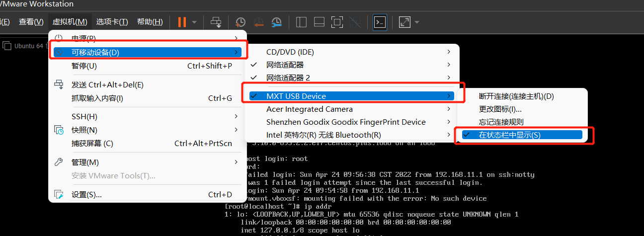Click the wrench icon beside 管理(M)

59,162
